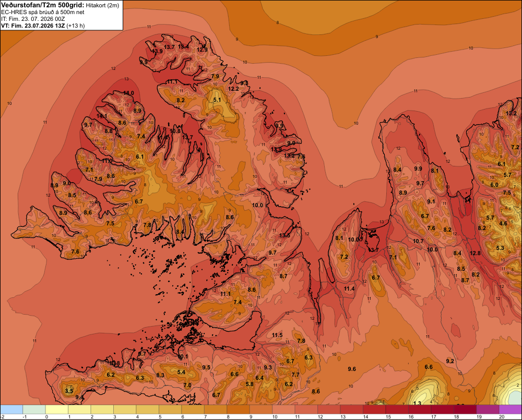Click the 3.5 temperature label
522x420 pixels.
[69, 391]
